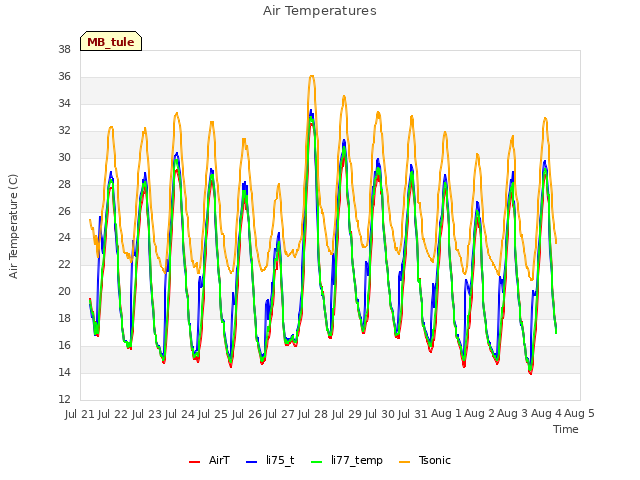Click the 32 y-axis tick label
Viewport: 640px width, 480px height.
[x=64, y=131]
